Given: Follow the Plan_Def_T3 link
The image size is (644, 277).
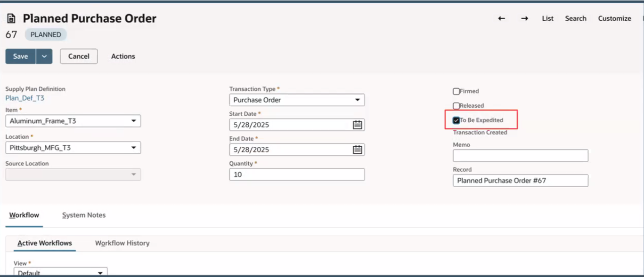Looking at the screenshot, I should [24, 98].
